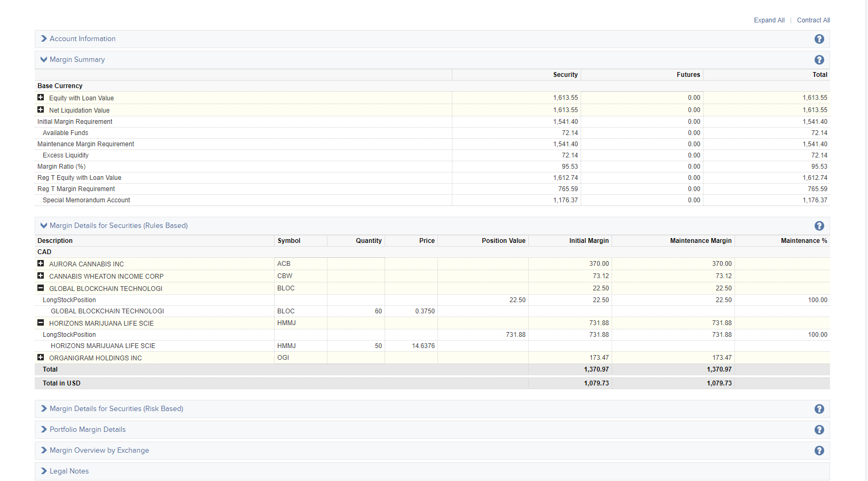Expand CANNABIS WHEATON INCOME CORP row
Screen dimensions: 868x481
point(41,275)
